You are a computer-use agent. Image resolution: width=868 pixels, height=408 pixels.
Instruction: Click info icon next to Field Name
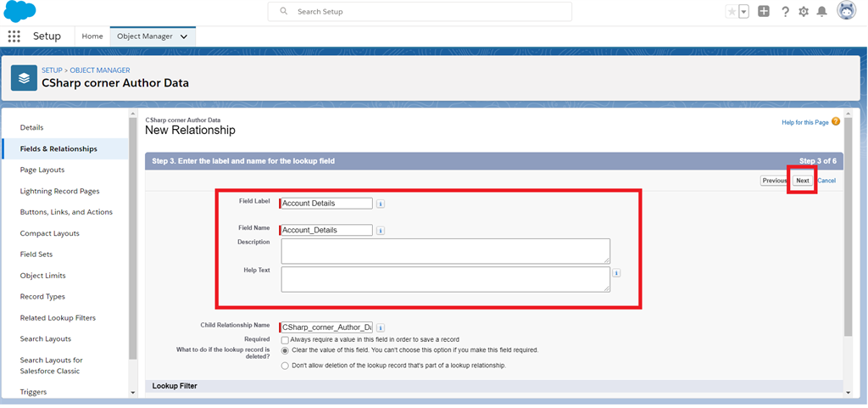click(381, 231)
